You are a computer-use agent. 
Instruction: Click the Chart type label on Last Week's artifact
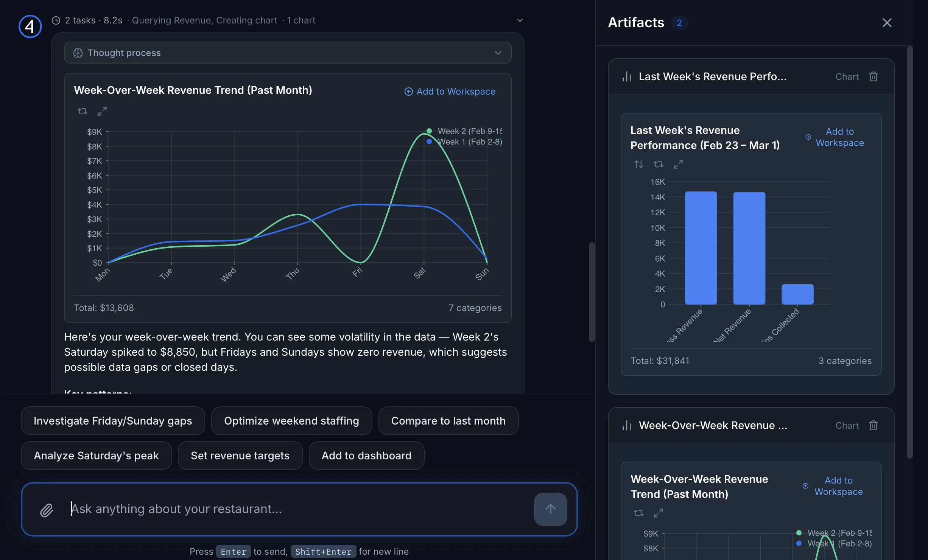(x=847, y=77)
